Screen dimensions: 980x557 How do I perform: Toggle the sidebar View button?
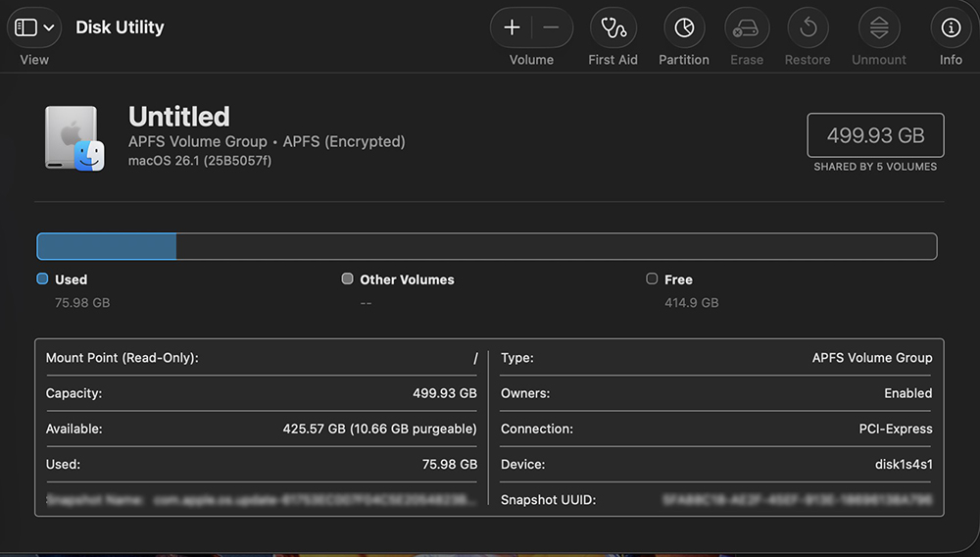(x=26, y=27)
